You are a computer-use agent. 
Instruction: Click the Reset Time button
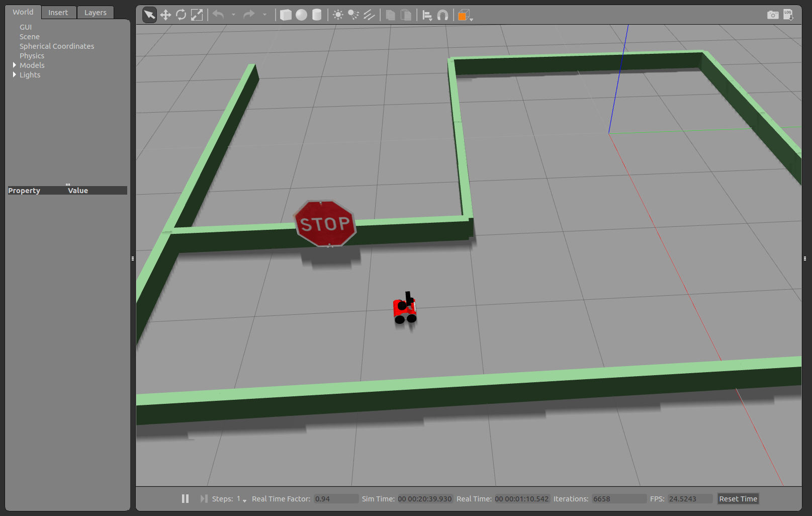coord(738,499)
